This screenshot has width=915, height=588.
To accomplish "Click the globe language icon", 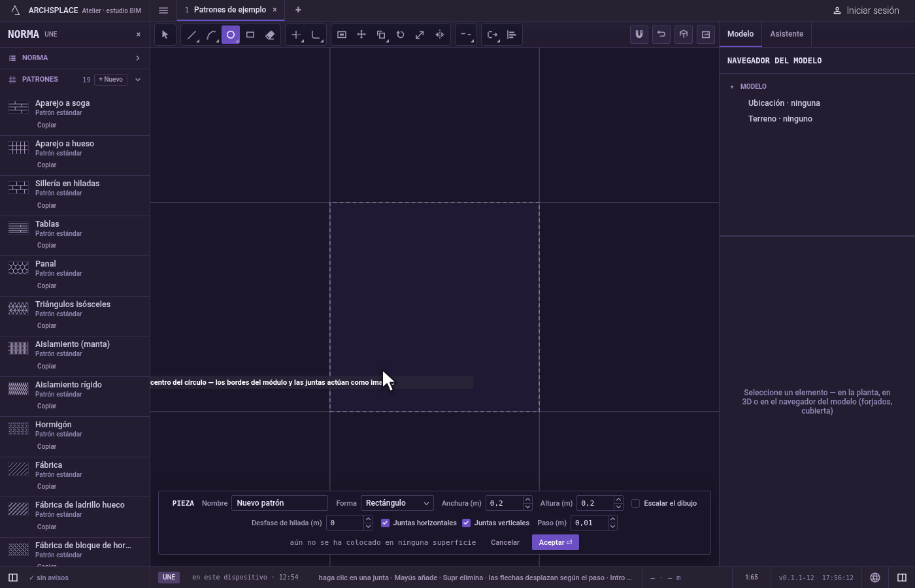I will 875,578.
